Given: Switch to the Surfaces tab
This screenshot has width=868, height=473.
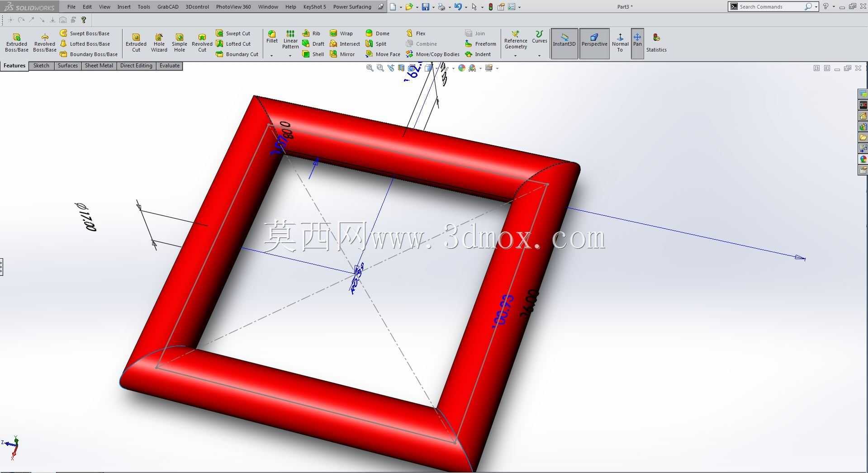Looking at the screenshot, I should click(x=68, y=66).
